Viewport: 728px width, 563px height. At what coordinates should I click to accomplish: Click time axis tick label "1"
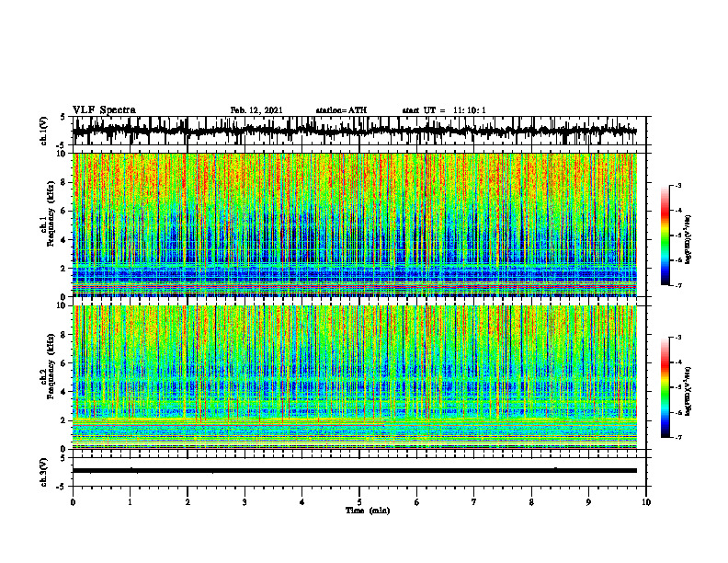[x=130, y=502]
